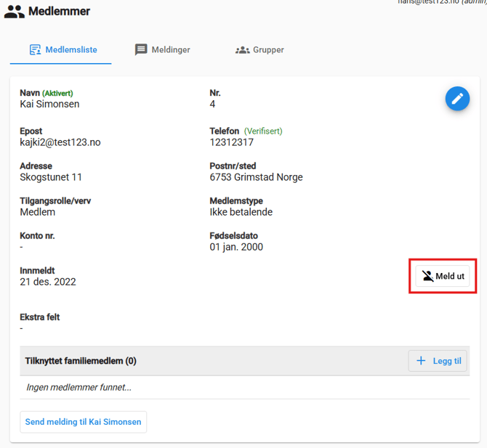Click the people icon beside Medlemmer heading
This screenshot has height=448, width=487.
(14, 12)
